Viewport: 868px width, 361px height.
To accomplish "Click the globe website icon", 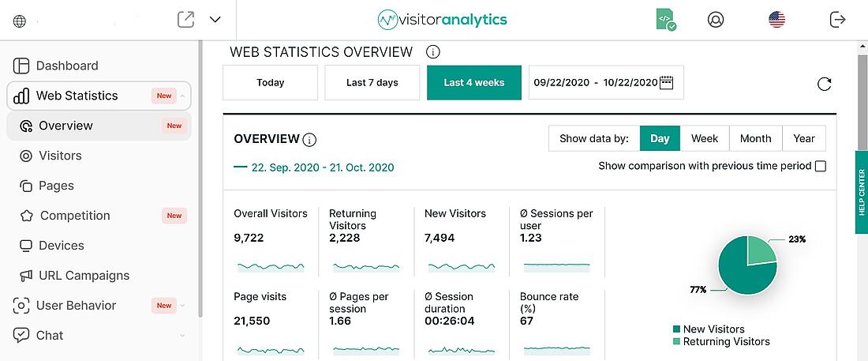I will [20, 21].
